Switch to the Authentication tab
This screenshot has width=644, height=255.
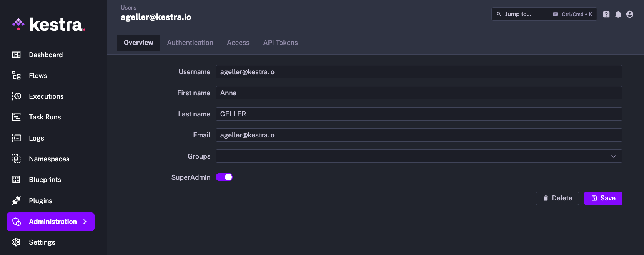coord(190,43)
